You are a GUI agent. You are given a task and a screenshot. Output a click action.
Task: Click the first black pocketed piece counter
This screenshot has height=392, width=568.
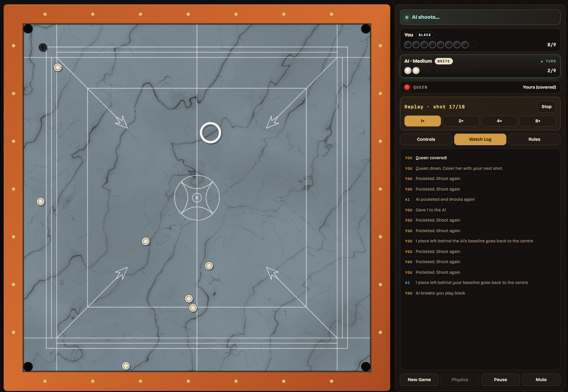(x=408, y=45)
